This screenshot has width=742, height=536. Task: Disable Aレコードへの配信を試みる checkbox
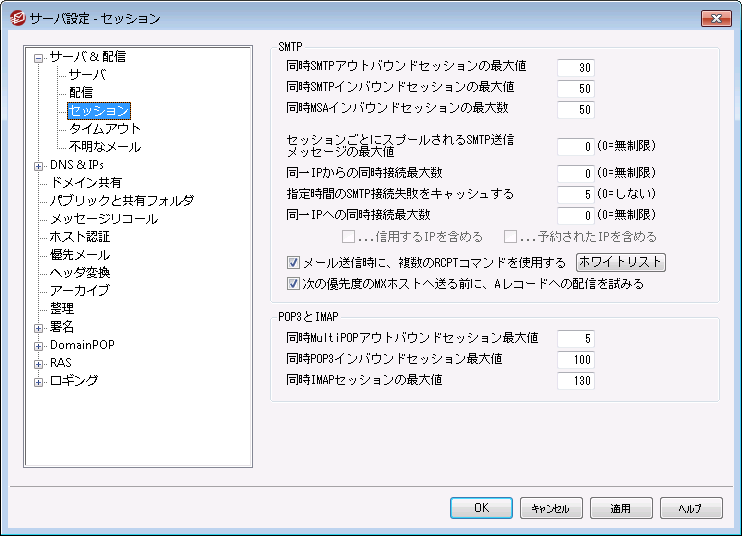click(x=293, y=283)
